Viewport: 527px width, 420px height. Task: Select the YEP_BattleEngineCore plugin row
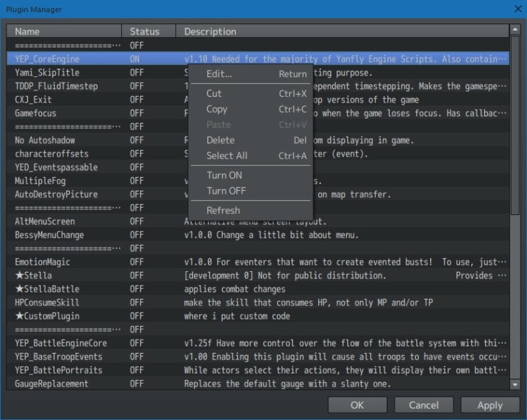[61, 343]
